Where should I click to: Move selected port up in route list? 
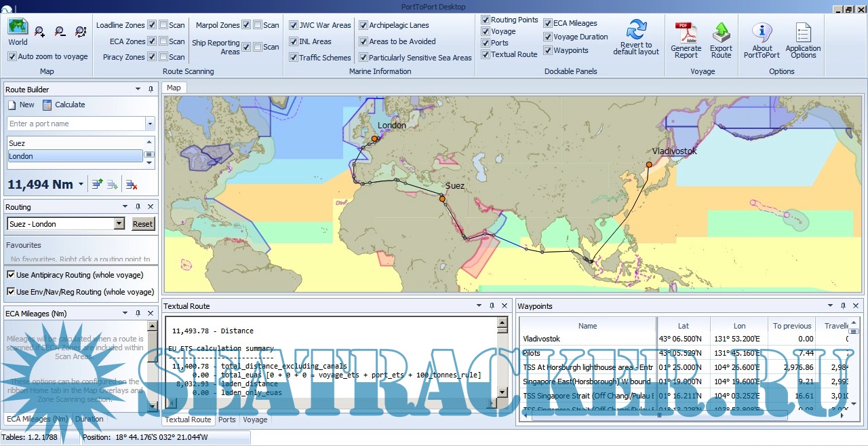pyautogui.click(x=97, y=184)
